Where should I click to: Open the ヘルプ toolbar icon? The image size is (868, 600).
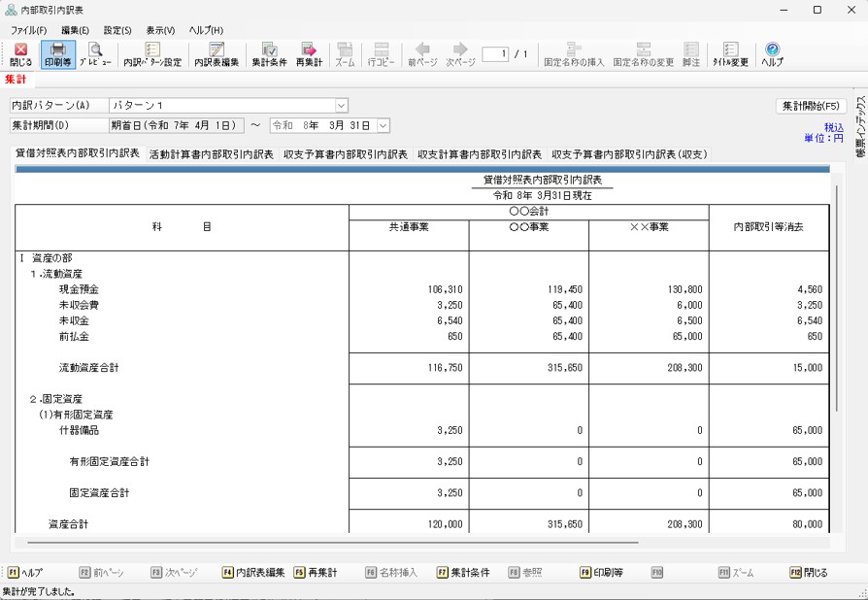(772, 54)
